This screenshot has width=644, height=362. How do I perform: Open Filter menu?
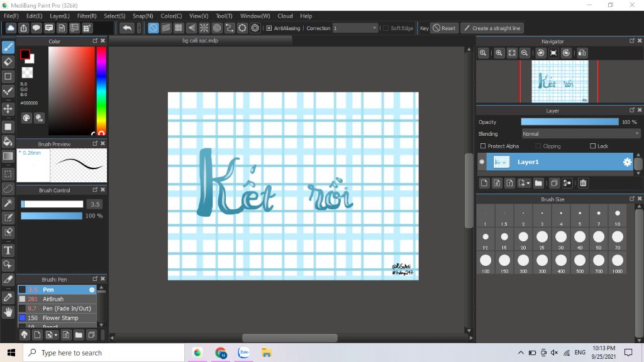(87, 16)
